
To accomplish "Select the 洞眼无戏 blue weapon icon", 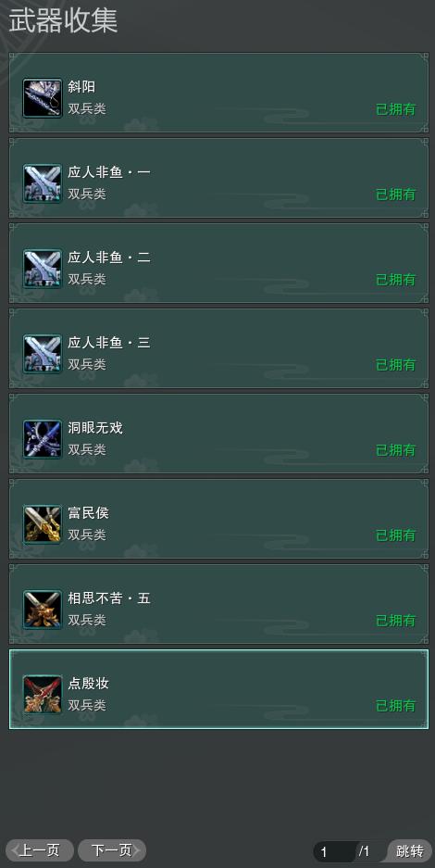I will (x=42, y=439).
